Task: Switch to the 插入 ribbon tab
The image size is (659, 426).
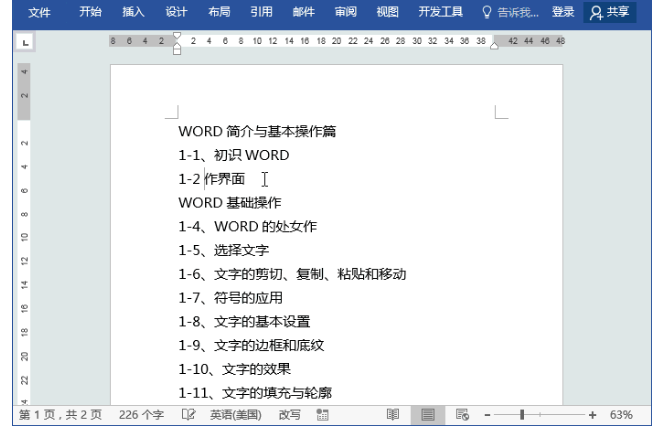Action: [x=133, y=12]
